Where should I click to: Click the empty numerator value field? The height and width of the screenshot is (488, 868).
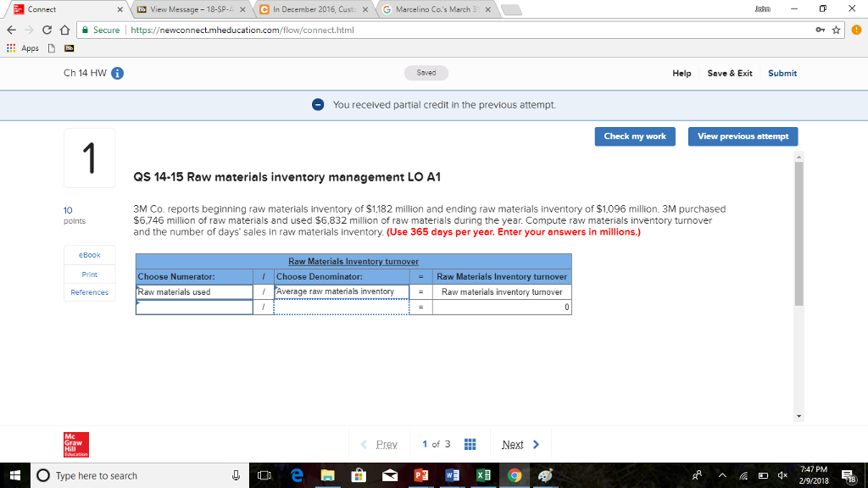click(194, 307)
